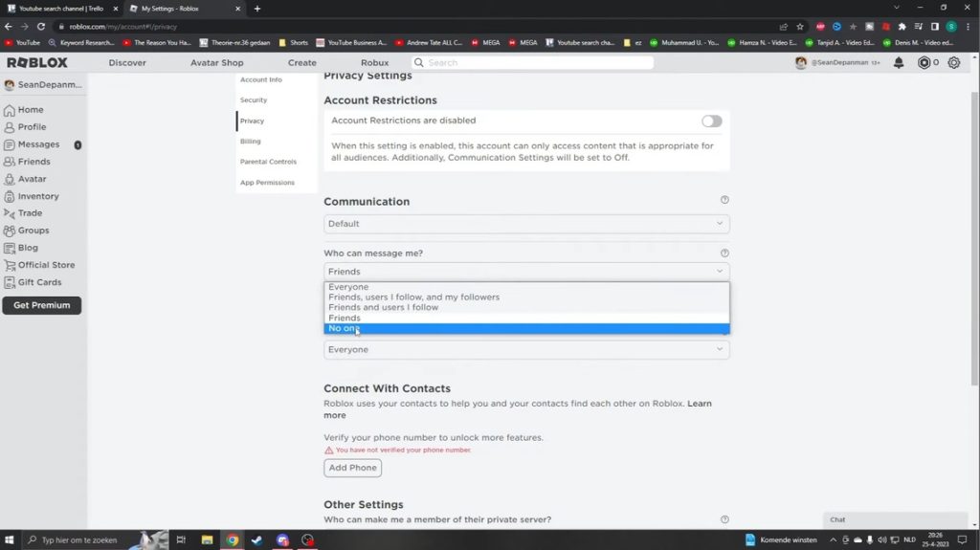980x550 pixels.
Task: Expand the Communication Default dropdown
Action: click(526, 224)
